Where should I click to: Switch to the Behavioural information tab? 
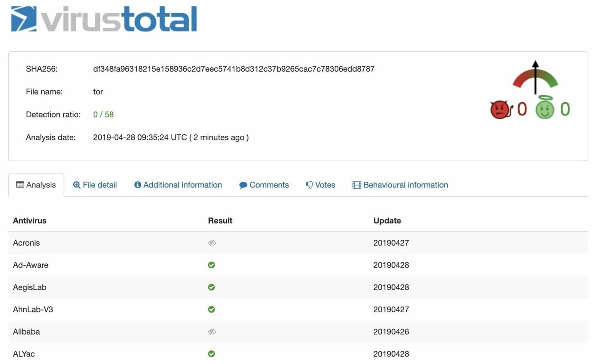point(400,185)
